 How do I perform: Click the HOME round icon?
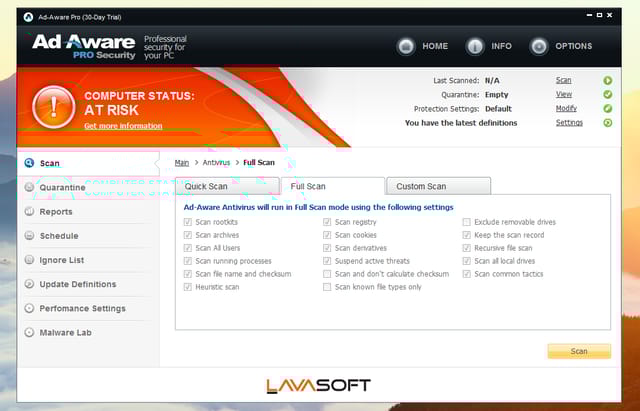pos(406,46)
